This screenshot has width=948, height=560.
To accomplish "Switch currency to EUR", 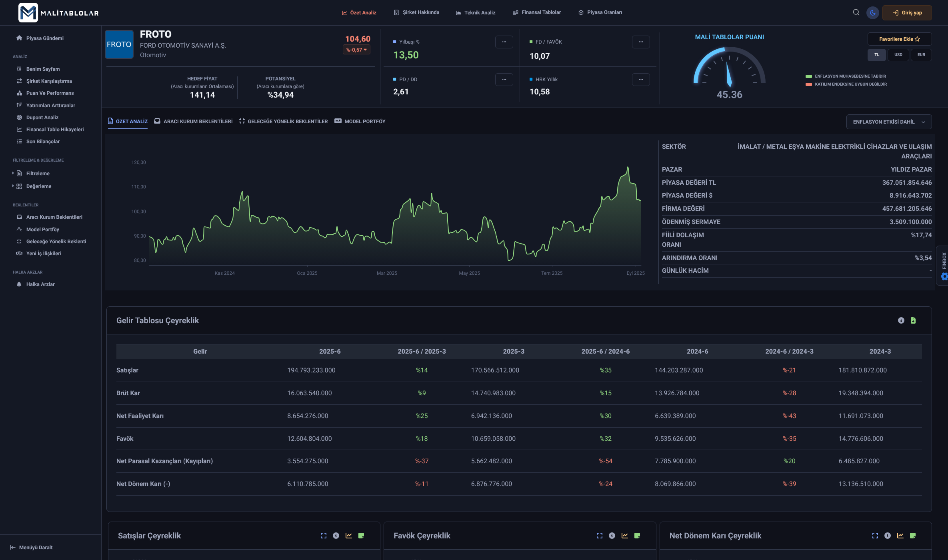I will coord(921,55).
